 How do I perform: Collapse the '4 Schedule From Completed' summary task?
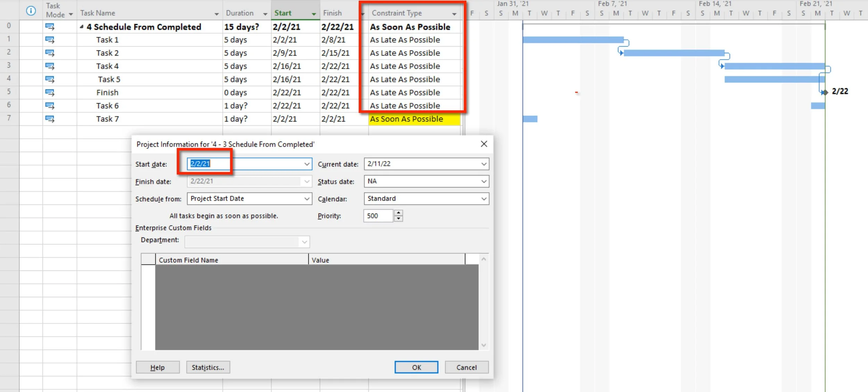coord(82,27)
